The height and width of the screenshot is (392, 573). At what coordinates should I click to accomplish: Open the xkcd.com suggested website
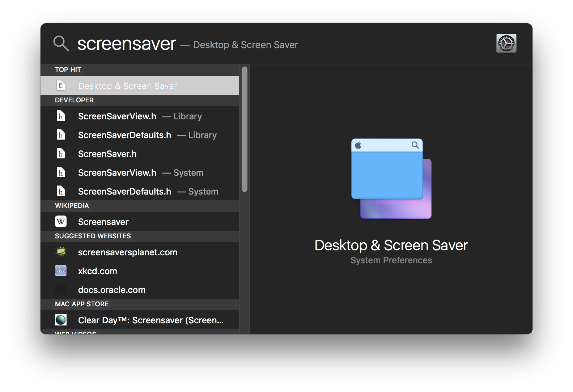pyautogui.click(x=140, y=271)
